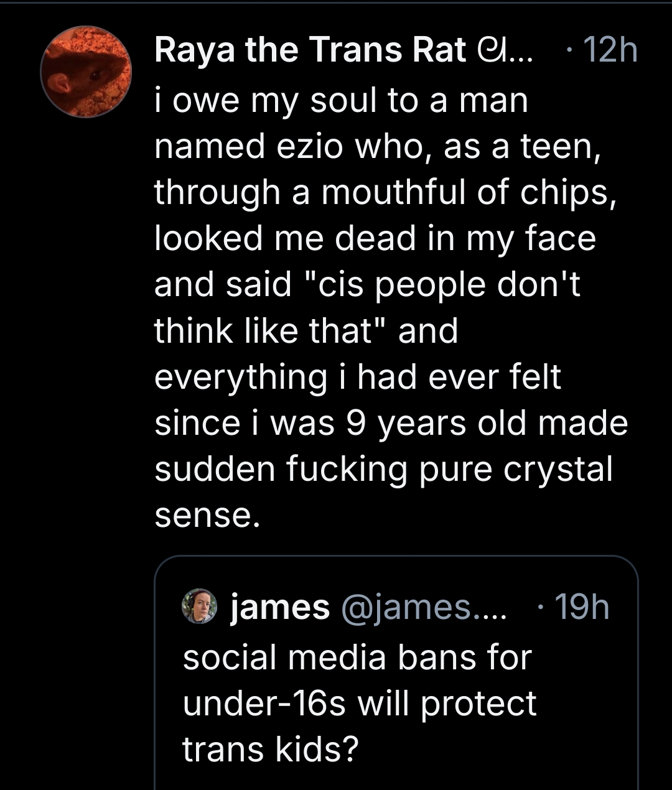Click "under-16s" in the quoted post
Screen dimensions: 672x790
tap(264, 703)
